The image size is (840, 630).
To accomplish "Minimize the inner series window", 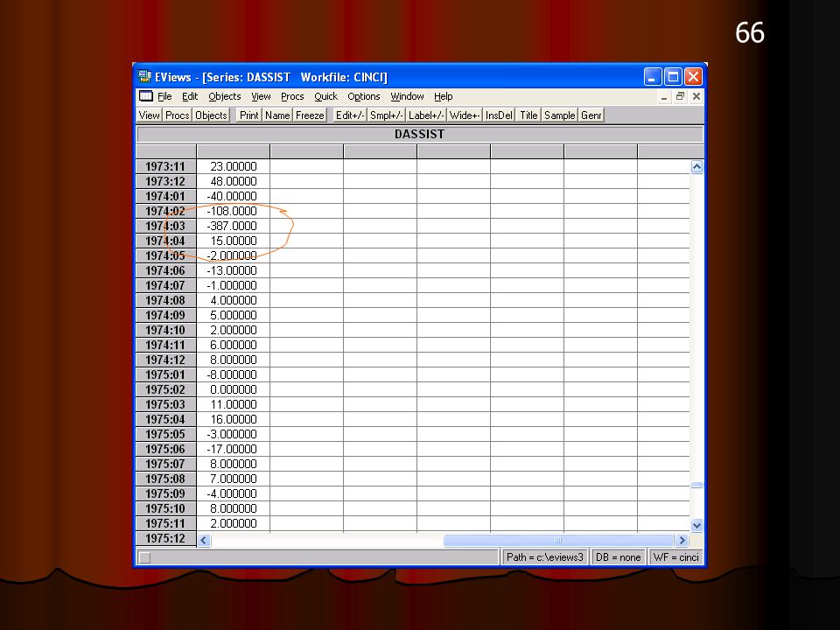I will (x=664, y=96).
